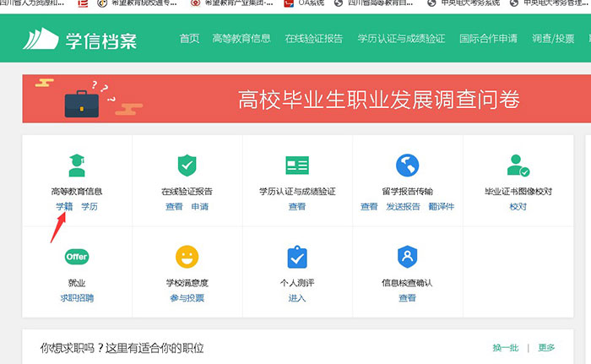Click the 信息核查确认 badge icon
The height and width of the screenshot is (364, 591).
point(407,256)
